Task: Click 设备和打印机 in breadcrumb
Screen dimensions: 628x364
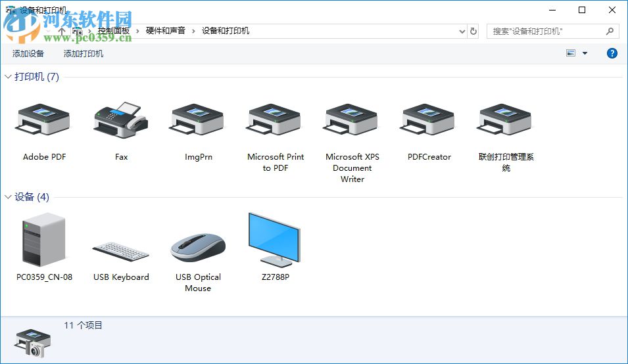Action: (226, 31)
